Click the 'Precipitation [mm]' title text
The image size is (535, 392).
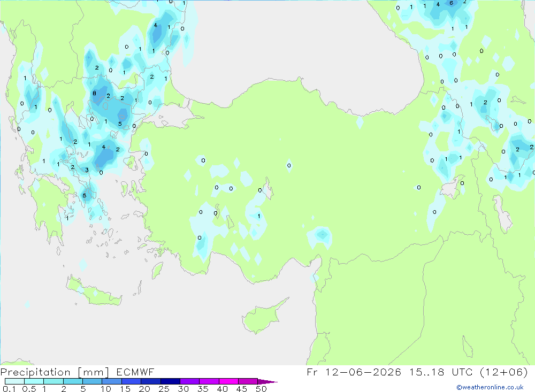[x=55, y=372]
